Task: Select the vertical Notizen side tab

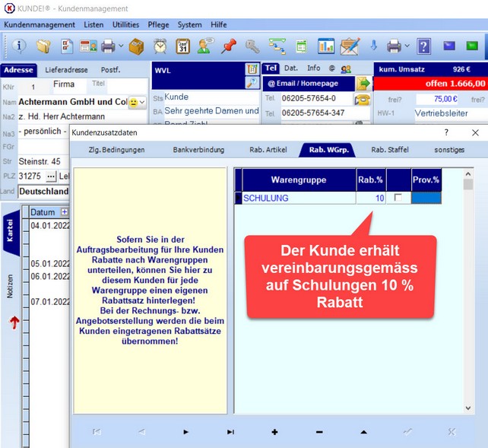Action: [x=10, y=284]
